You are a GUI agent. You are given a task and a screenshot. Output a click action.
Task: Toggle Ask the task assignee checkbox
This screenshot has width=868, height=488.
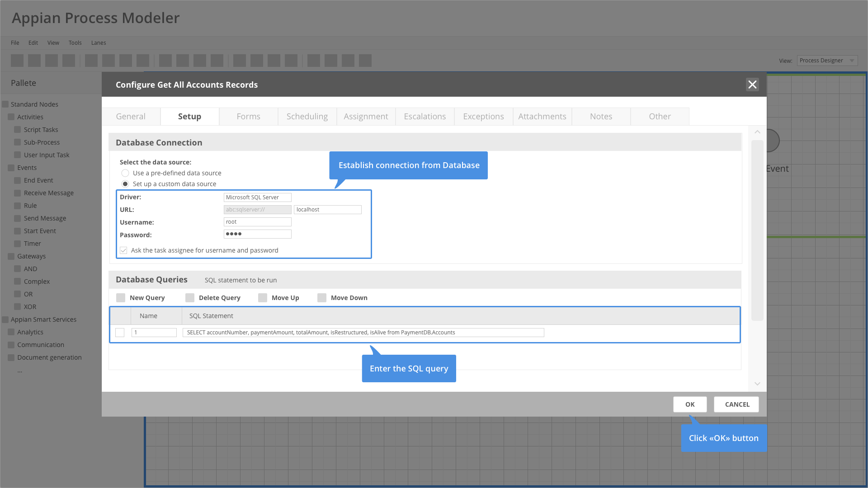(123, 250)
